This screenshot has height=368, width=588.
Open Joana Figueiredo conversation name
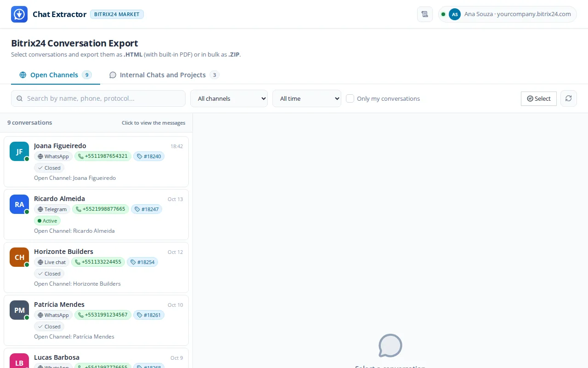(x=60, y=146)
